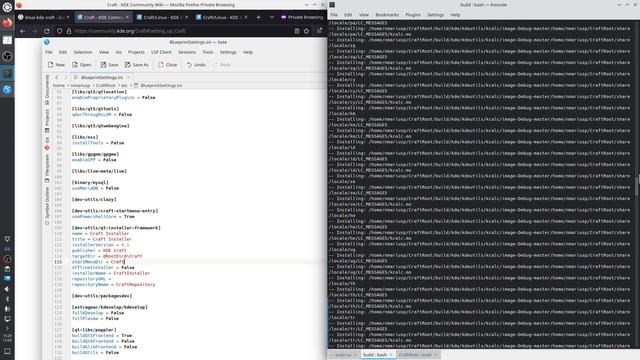
Task: Open the LSP Client menu in Kate
Action: (161, 52)
